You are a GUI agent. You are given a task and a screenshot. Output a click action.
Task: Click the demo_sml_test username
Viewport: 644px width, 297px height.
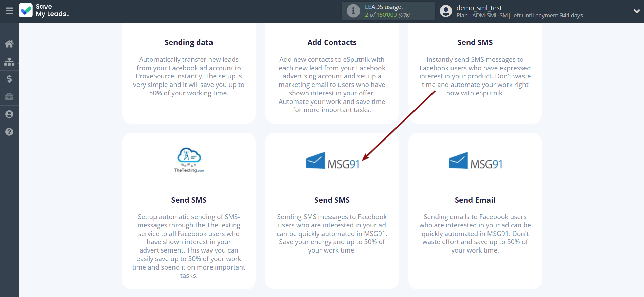[x=479, y=8]
